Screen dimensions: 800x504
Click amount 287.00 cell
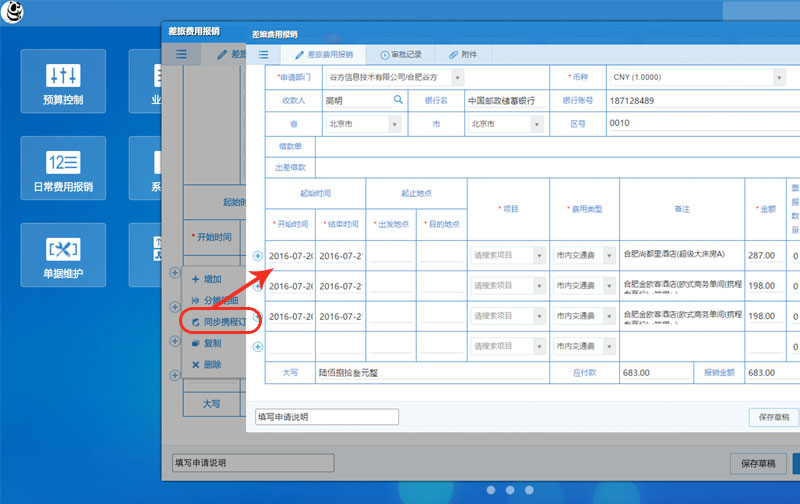click(x=764, y=256)
